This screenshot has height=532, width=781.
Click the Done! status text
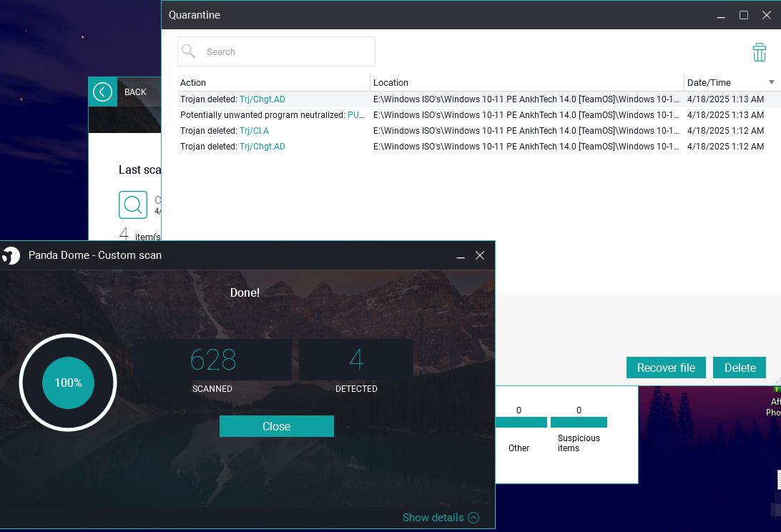pyautogui.click(x=245, y=293)
